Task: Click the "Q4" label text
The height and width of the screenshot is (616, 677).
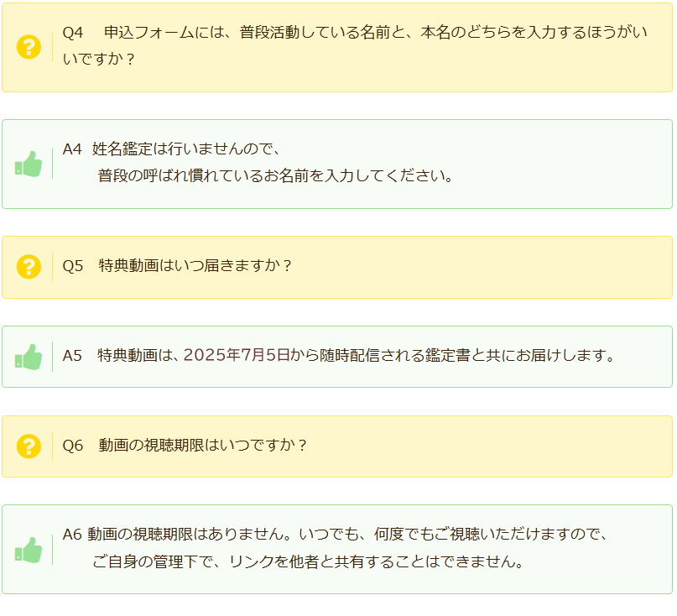Action: pos(73,34)
